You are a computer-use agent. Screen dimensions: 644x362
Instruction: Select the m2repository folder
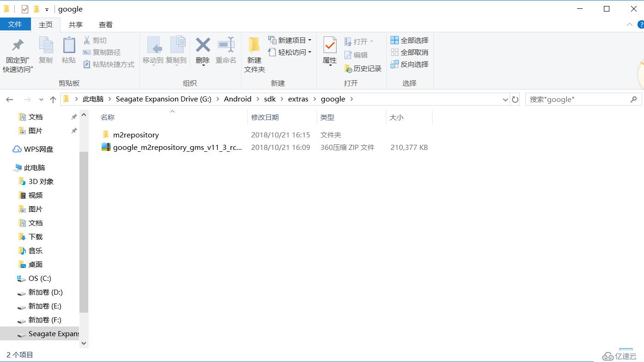pyautogui.click(x=136, y=135)
